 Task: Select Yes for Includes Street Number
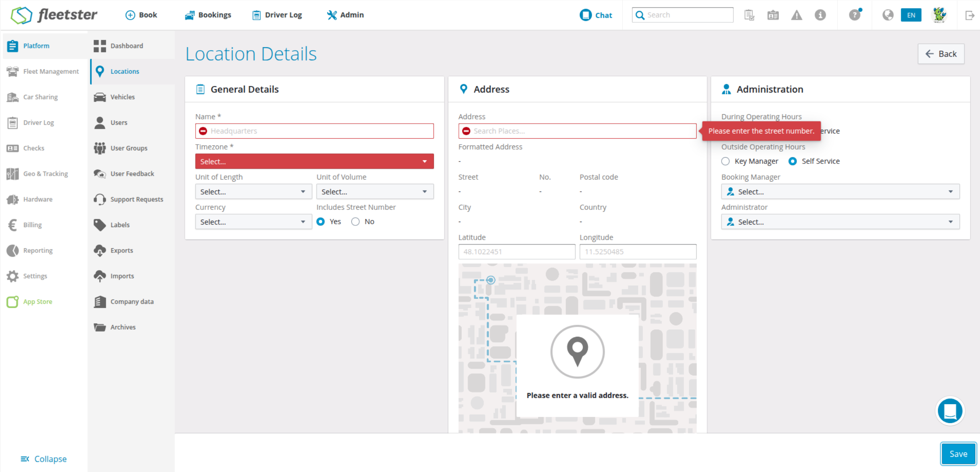[321, 222]
